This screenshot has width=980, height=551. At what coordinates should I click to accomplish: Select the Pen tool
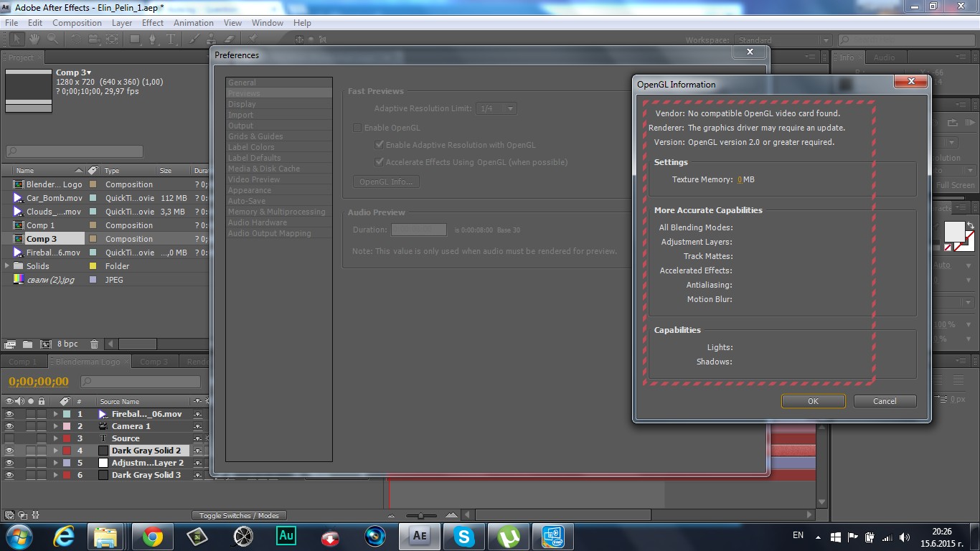153,39
